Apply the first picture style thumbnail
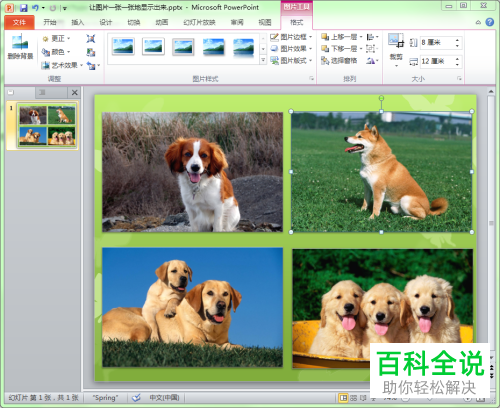 tap(123, 46)
